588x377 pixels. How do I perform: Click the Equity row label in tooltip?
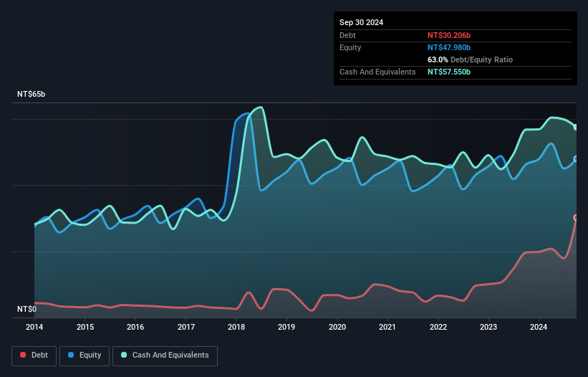350,47
